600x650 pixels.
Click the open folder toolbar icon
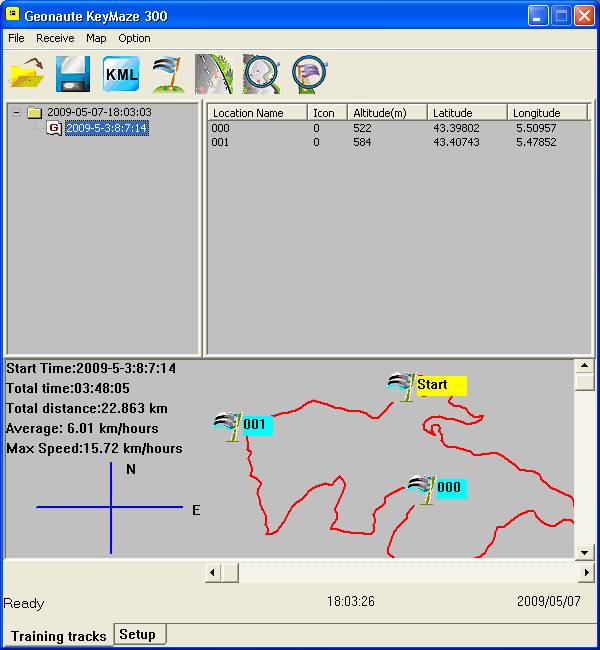pyautogui.click(x=27, y=73)
